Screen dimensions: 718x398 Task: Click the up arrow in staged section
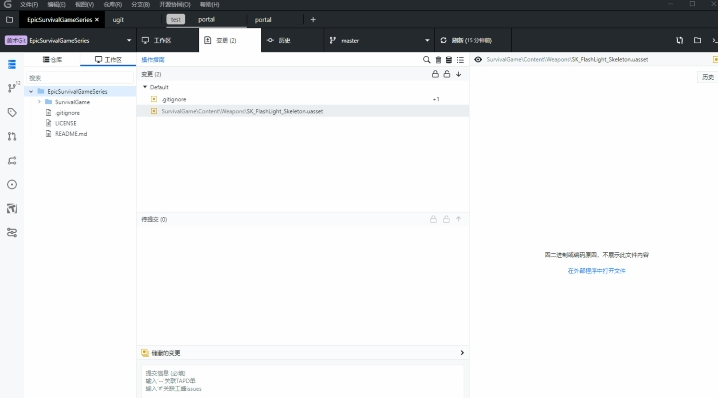(x=458, y=219)
